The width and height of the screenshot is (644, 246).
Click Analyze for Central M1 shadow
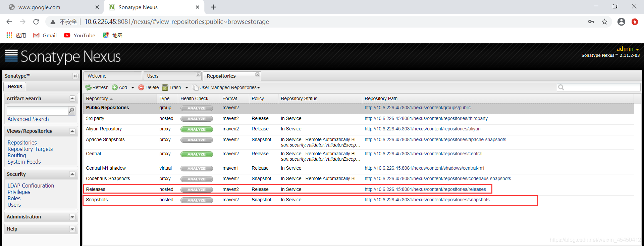click(197, 169)
